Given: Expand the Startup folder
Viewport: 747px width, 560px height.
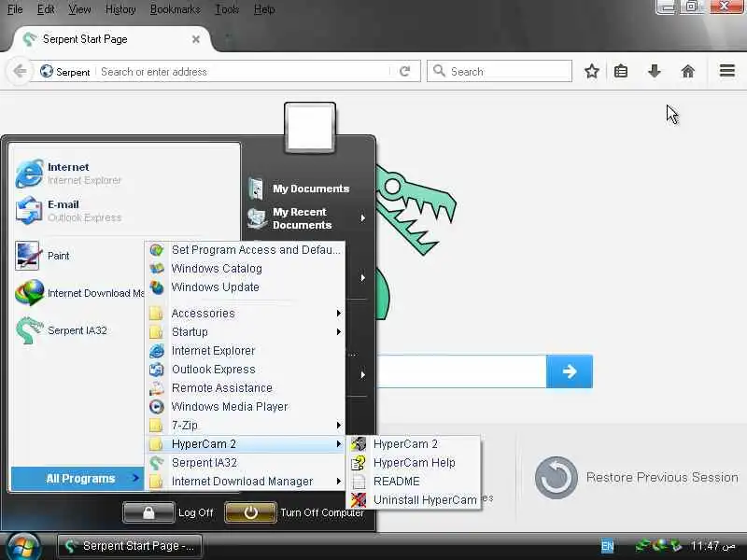Looking at the screenshot, I should click(246, 332).
